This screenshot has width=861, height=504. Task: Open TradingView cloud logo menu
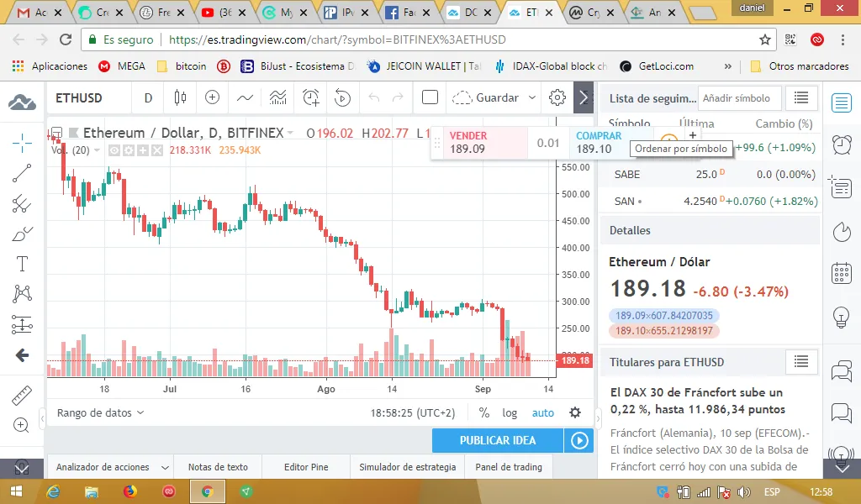[x=22, y=102]
